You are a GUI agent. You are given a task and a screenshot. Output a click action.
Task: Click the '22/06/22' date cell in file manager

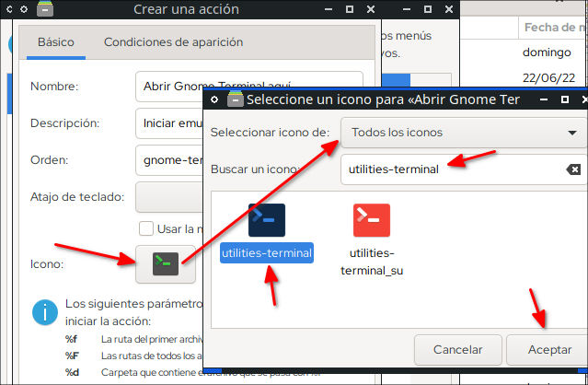coord(548,77)
